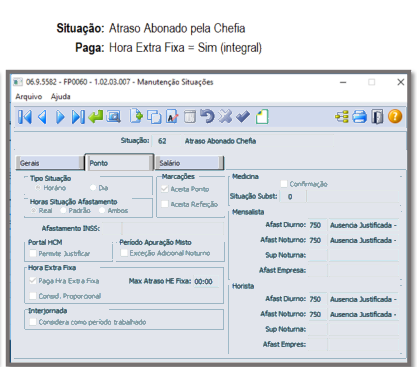This screenshot has width=417, height=367.
Task: Click the Afastamento INSS code field
Action: pyautogui.click(x=111, y=229)
